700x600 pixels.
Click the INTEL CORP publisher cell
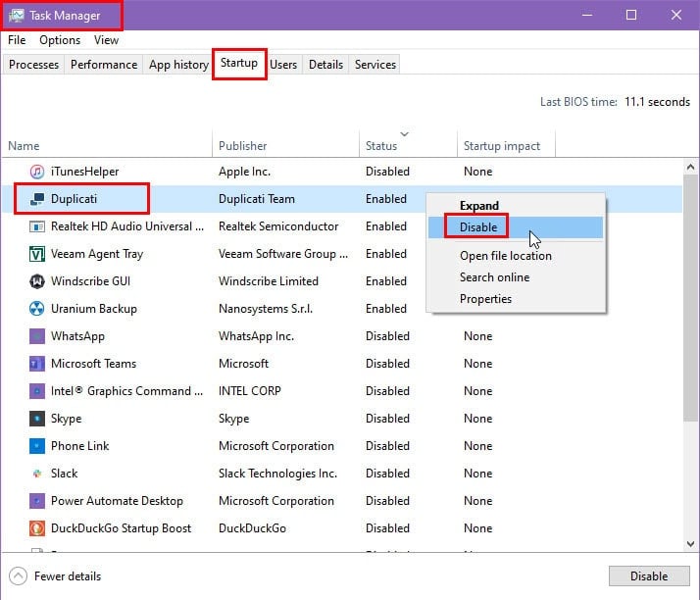pyautogui.click(x=250, y=391)
